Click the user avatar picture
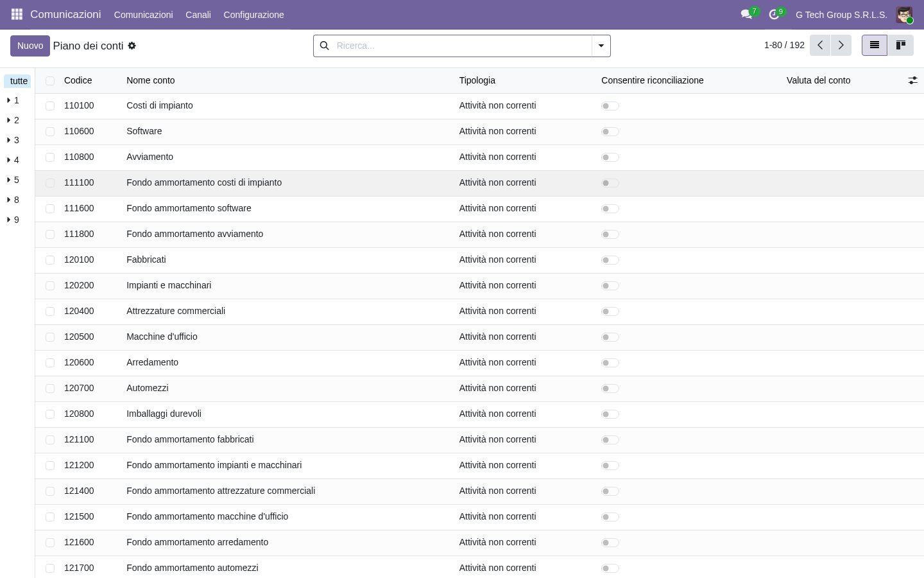The image size is (924, 578). pos(904,14)
